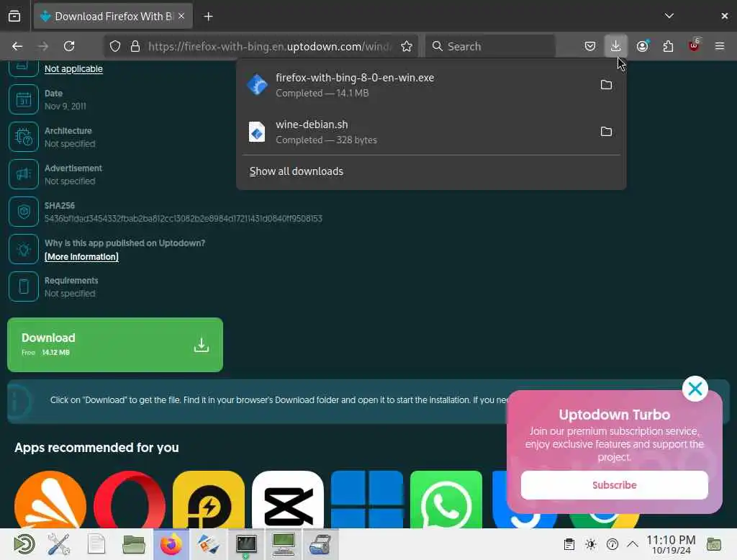737x560 pixels.
Task: Show firefox-with-bing exe in folder
Action: (606, 85)
